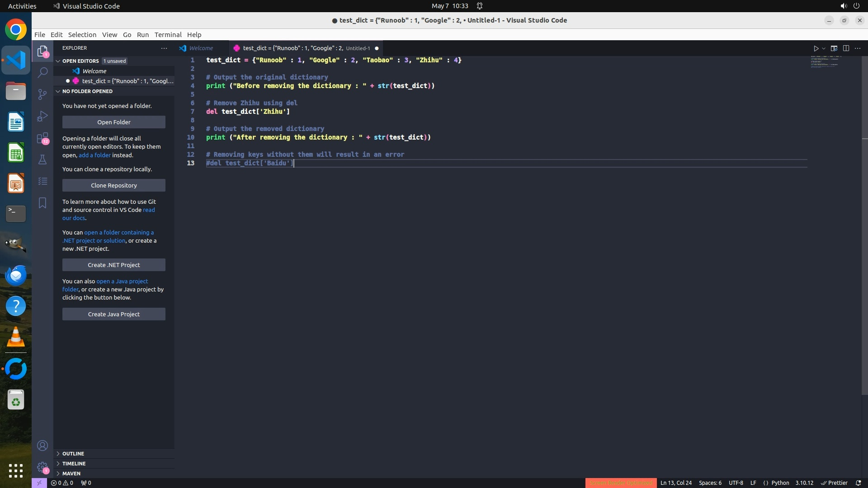Image resolution: width=868 pixels, height=488 pixels.
Task: Open the Search view in activity bar
Action: point(42,72)
